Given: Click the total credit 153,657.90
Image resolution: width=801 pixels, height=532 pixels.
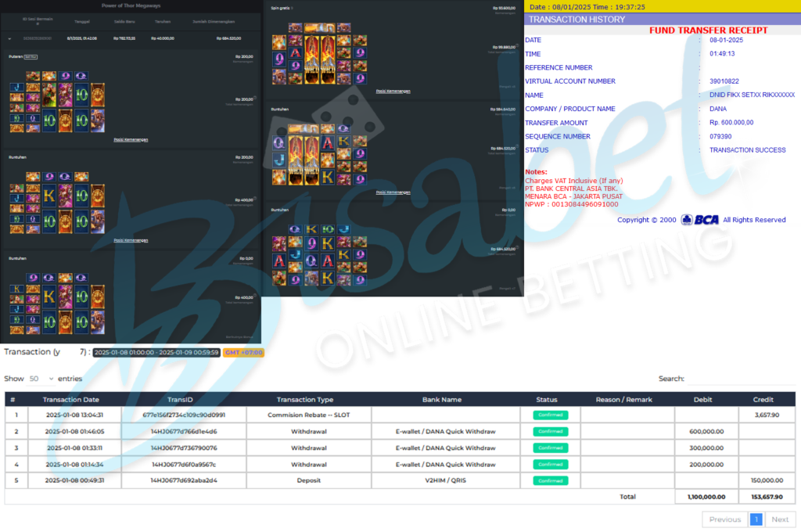Looking at the screenshot, I should 767,497.
